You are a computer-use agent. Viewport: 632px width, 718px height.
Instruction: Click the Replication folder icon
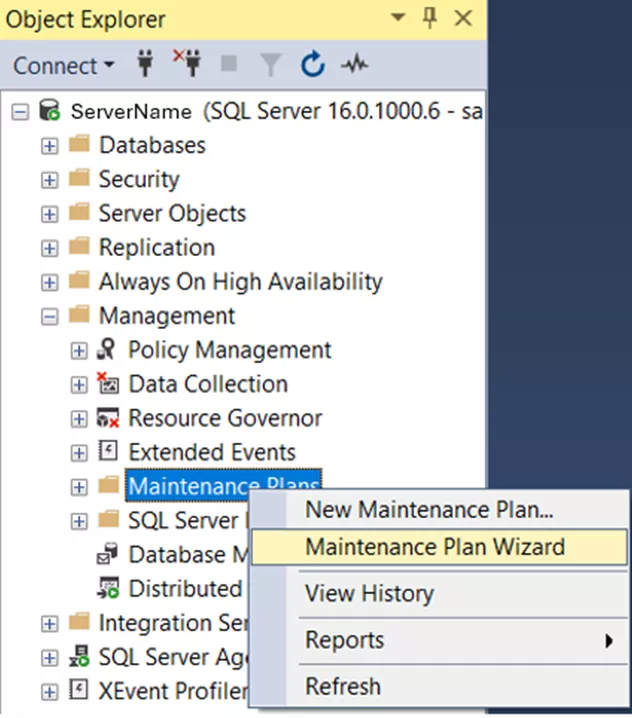(79, 246)
